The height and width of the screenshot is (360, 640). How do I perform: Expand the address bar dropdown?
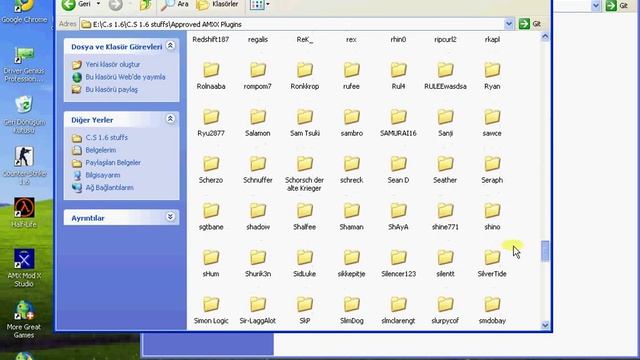pyautogui.click(x=509, y=24)
